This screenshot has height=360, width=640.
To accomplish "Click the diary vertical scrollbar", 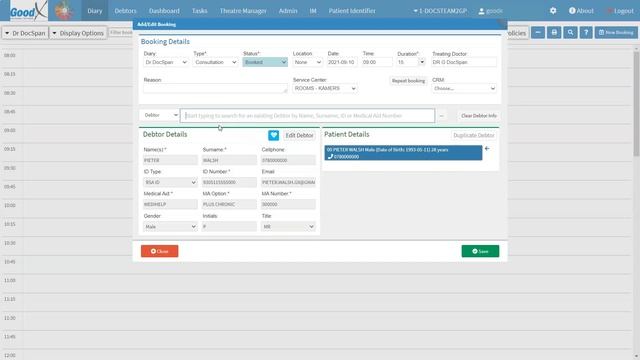I will point(636,104).
